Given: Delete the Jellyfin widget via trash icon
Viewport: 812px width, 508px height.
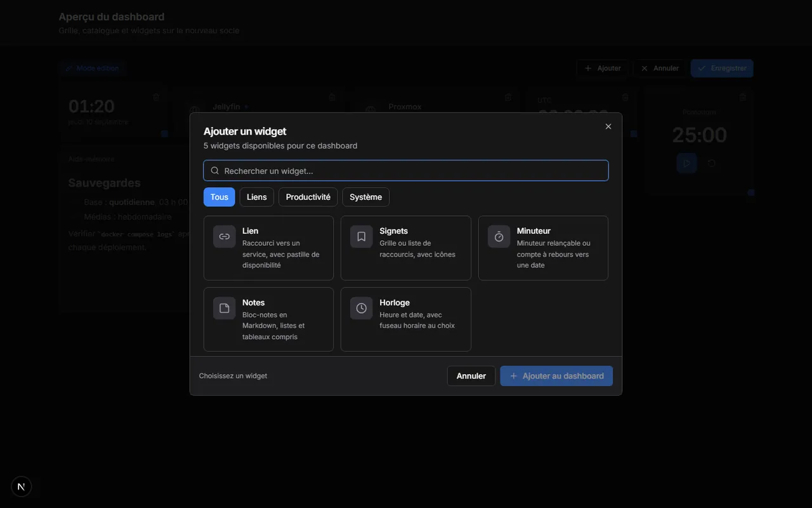Looking at the screenshot, I should click(332, 97).
